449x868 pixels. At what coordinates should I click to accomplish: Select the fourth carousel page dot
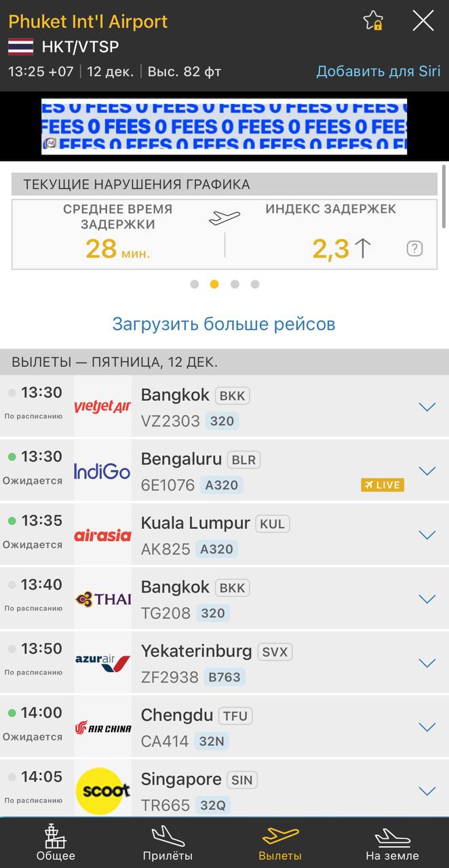pyautogui.click(x=255, y=284)
